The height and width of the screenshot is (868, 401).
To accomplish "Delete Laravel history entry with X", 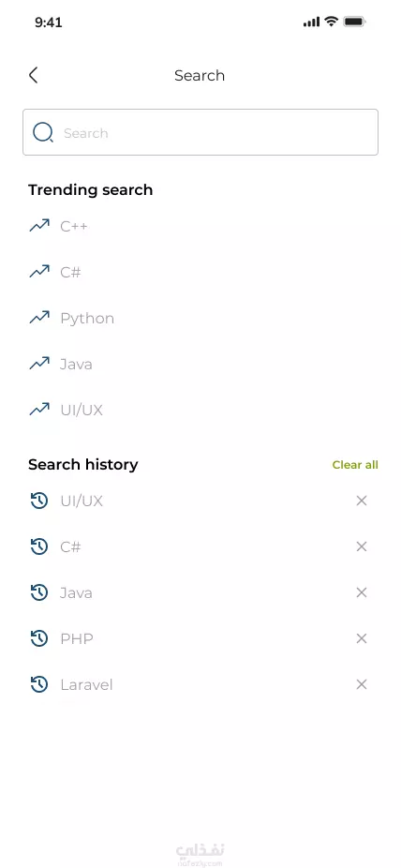I will pos(361,685).
